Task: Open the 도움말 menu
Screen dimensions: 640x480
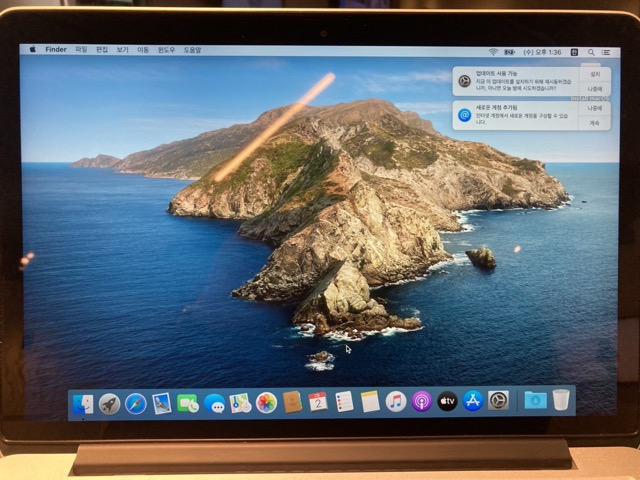Action: click(192, 49)
